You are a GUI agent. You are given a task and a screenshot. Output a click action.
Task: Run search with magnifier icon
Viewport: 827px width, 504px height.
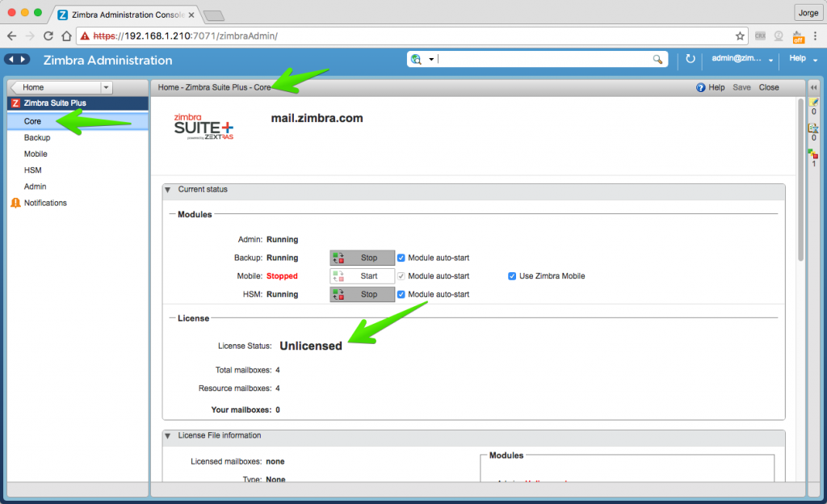(x=657, y=59)
